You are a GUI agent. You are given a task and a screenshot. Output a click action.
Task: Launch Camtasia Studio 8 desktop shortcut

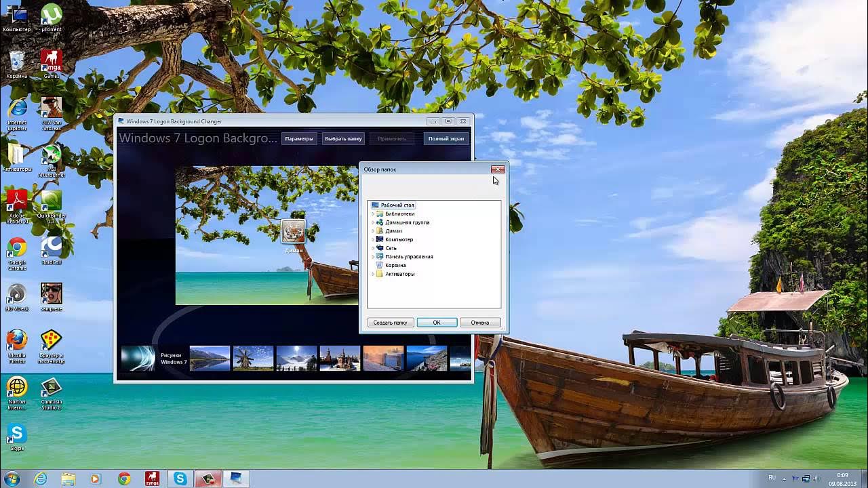click(52, 394)
